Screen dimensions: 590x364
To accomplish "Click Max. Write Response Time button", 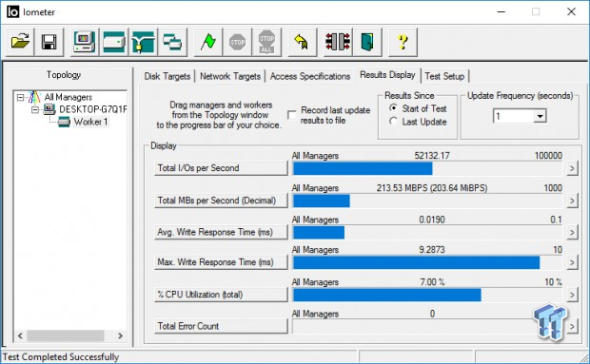I will (x=221, y=262).
